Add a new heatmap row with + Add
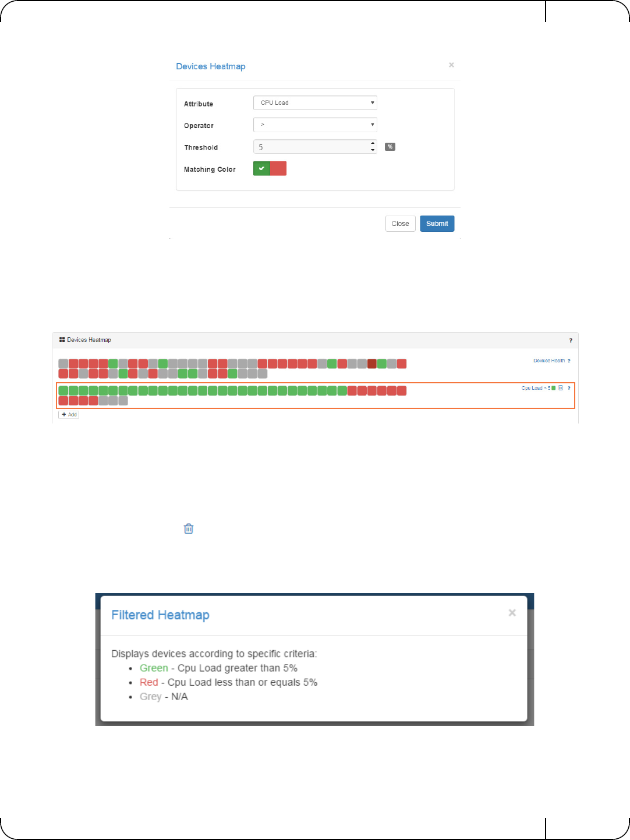Viewport: 630px width, 840px height. click(x=69, y=415)
